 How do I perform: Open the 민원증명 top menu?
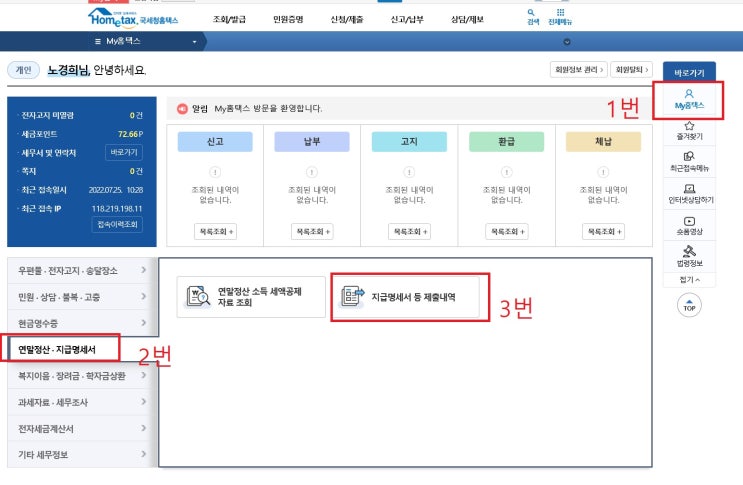point(288,19)
